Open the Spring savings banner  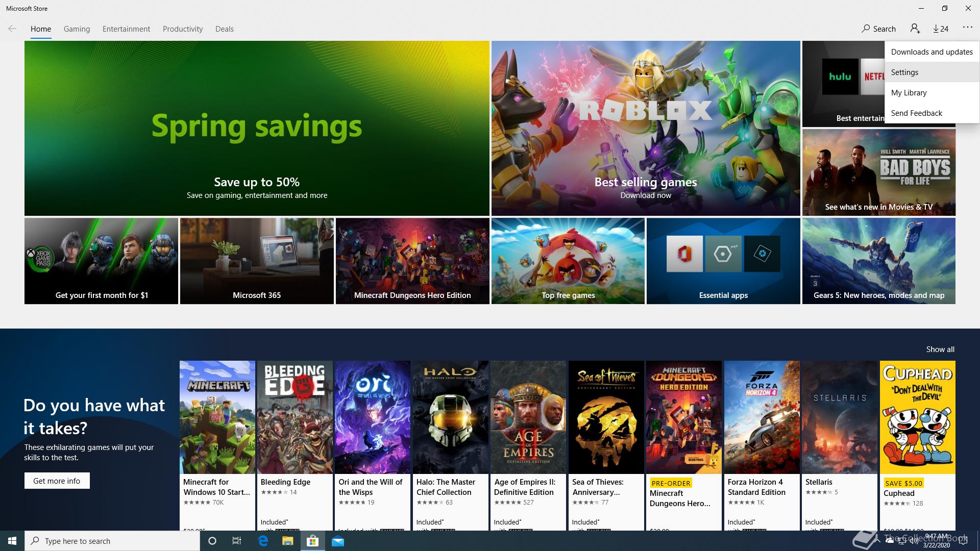point(257,128)
